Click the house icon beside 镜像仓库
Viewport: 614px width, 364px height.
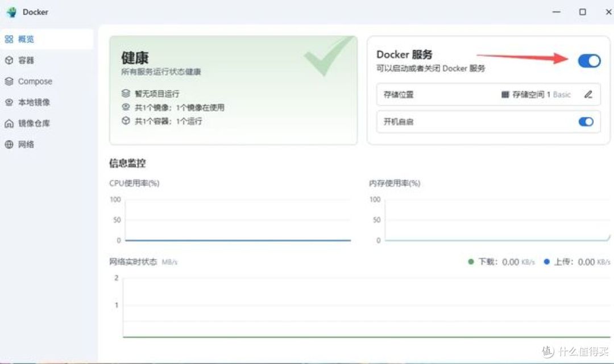9,124
